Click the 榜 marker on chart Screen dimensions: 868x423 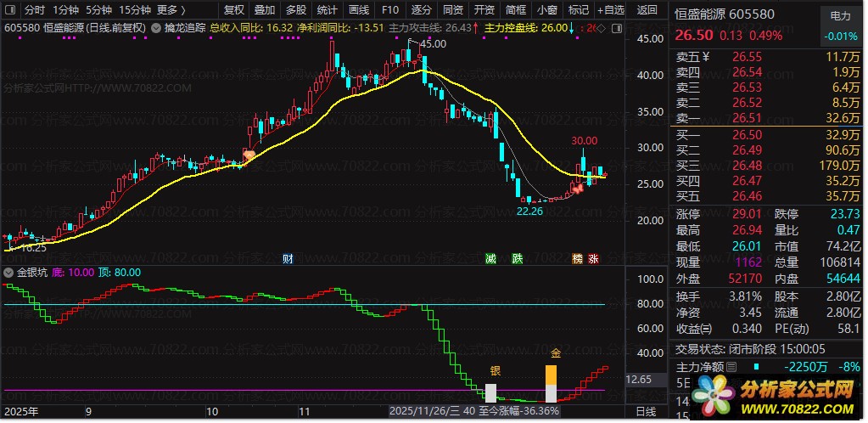pyautogui.click(x=577, y=258)
